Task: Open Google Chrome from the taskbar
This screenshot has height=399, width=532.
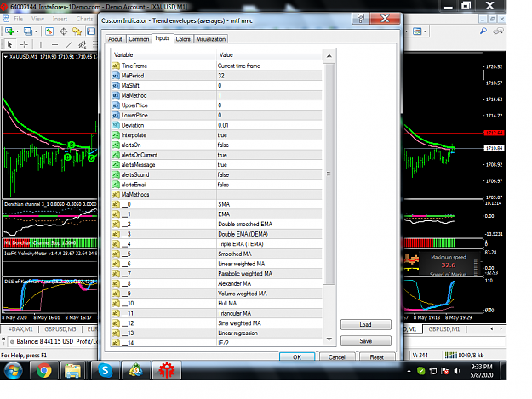Action: click(x=44, y=371)
